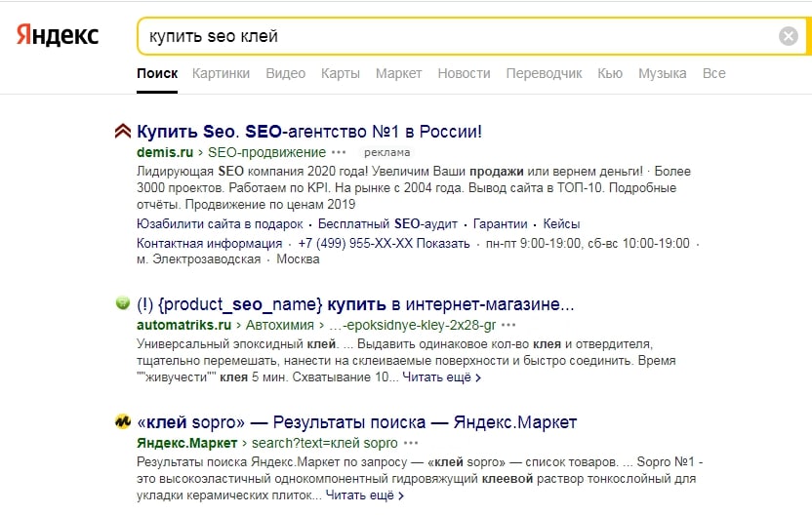Switch to the Картинки tab
This screenshot has height=515, width=812.
(221, 73)
